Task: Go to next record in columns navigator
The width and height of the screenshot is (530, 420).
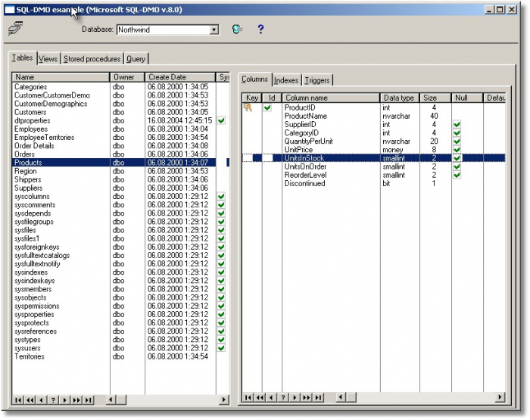Action: 295,397
